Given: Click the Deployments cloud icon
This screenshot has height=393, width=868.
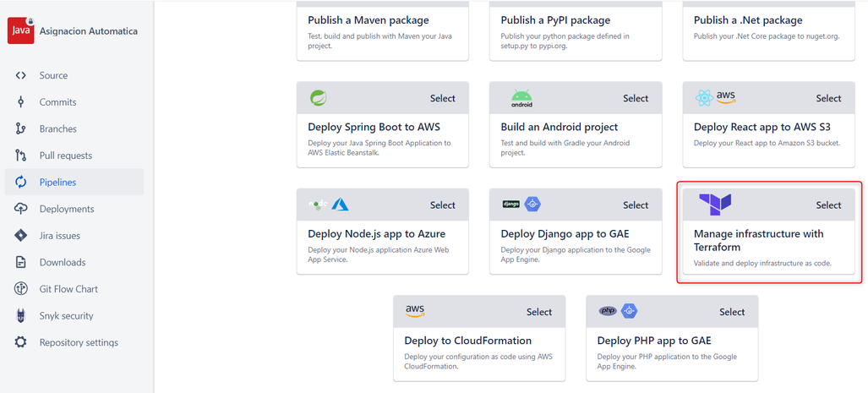Looking at the screenshot, I should (x=20, y=209).
